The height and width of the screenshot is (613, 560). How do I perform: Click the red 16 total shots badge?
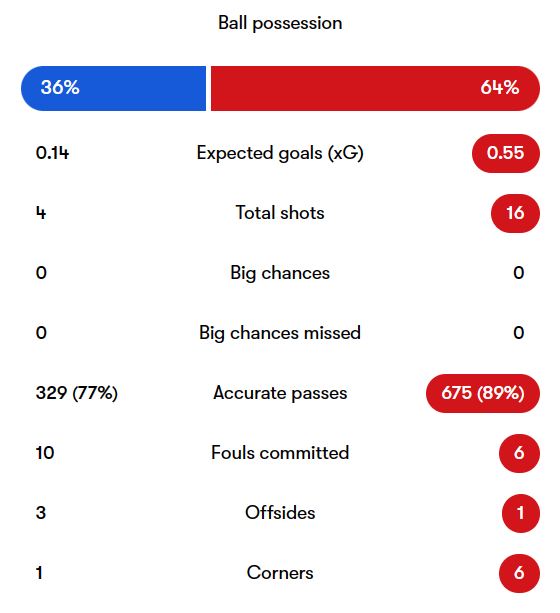[x=515, y=213]
